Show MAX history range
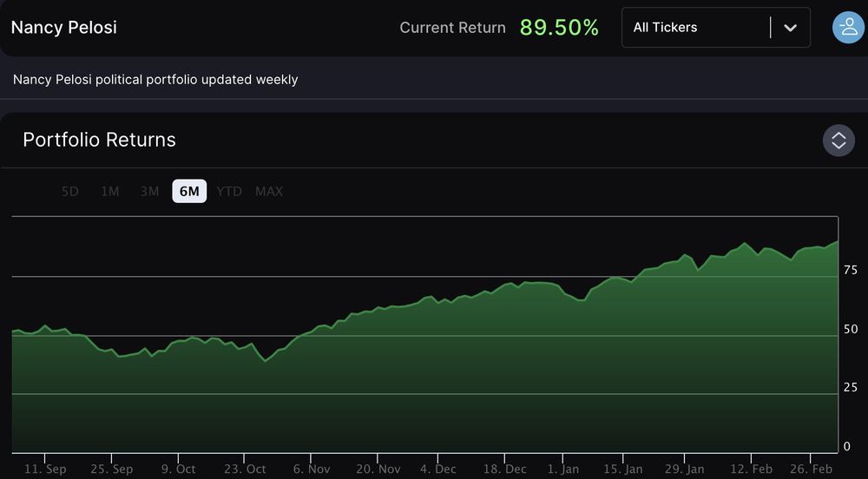The image size is (868, 479). click(x=269, y=191)
